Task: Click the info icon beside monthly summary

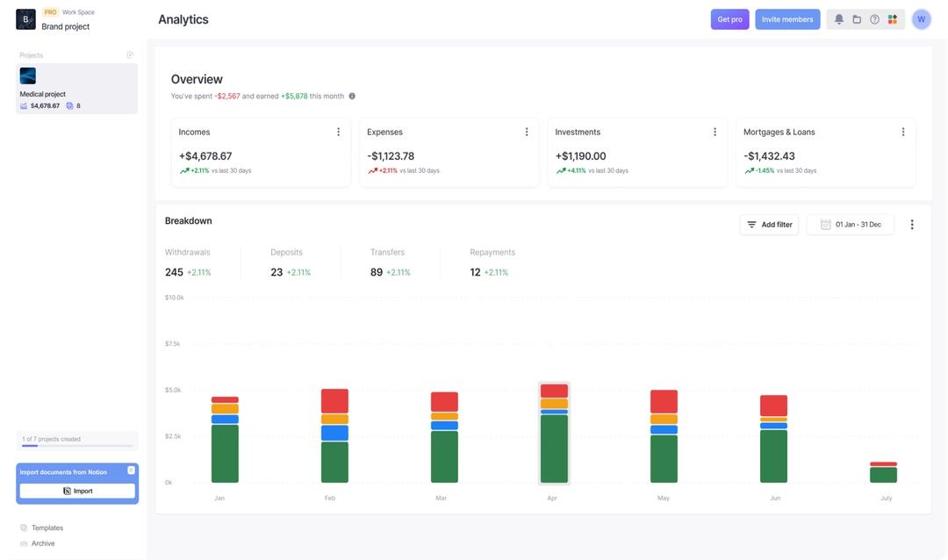Action: point(352,97)
